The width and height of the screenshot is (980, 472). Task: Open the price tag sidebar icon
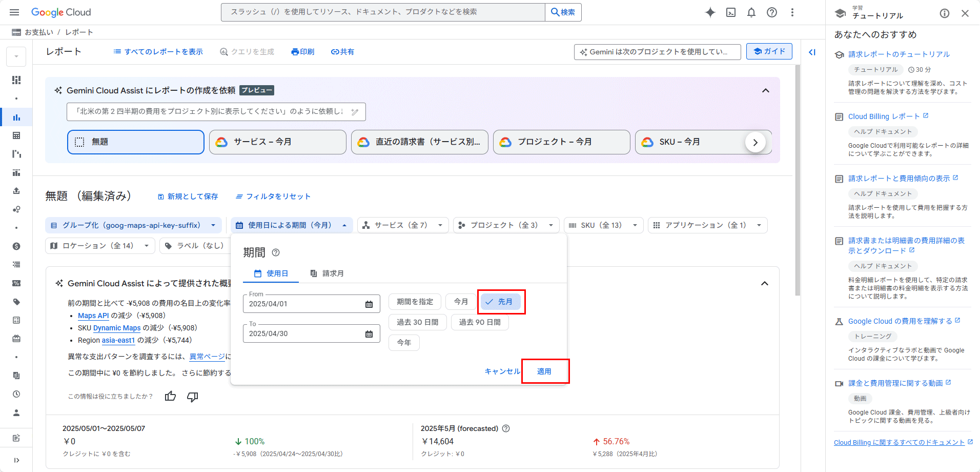point(16,302)
